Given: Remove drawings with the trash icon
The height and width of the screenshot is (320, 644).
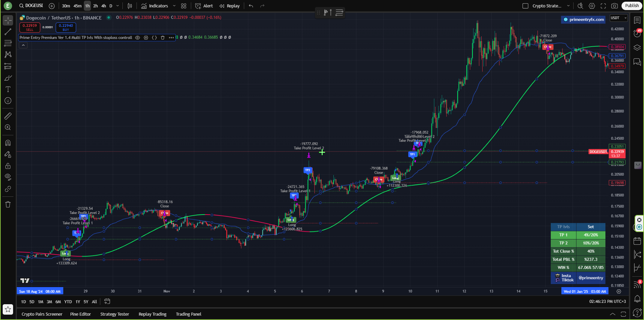Looking at the screenshot, I should click(x=8, y=204).
